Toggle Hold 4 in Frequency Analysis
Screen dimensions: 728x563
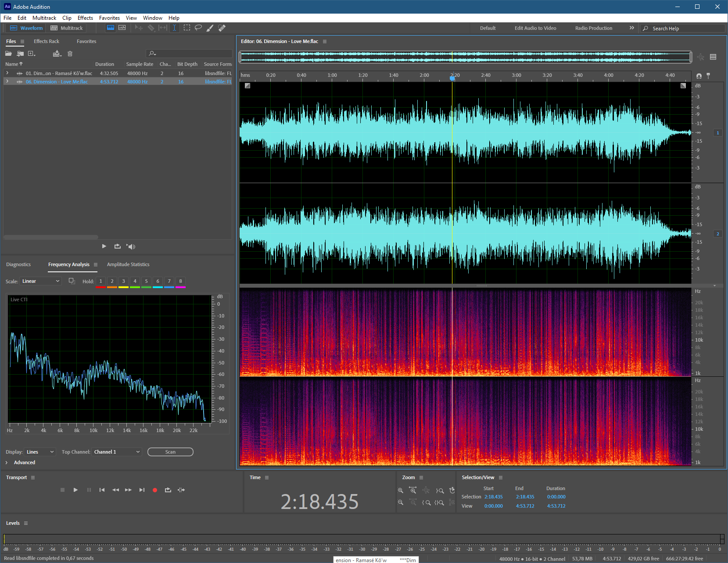pyautogui.click(x=135, y=281)
